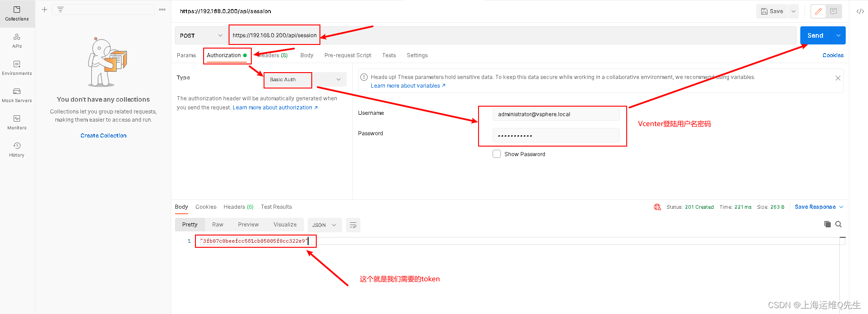Open the Collections sidebar section

click(x=17, y=14)
